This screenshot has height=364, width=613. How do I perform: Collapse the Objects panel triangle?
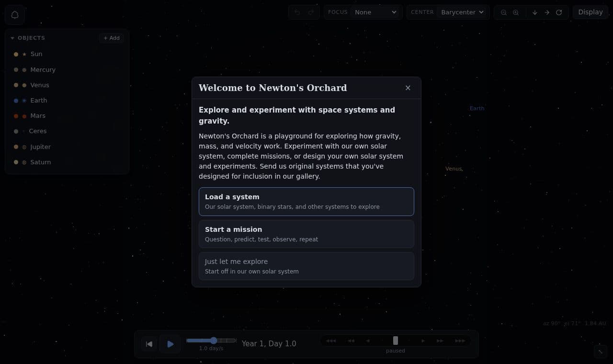tap(12, 38)
